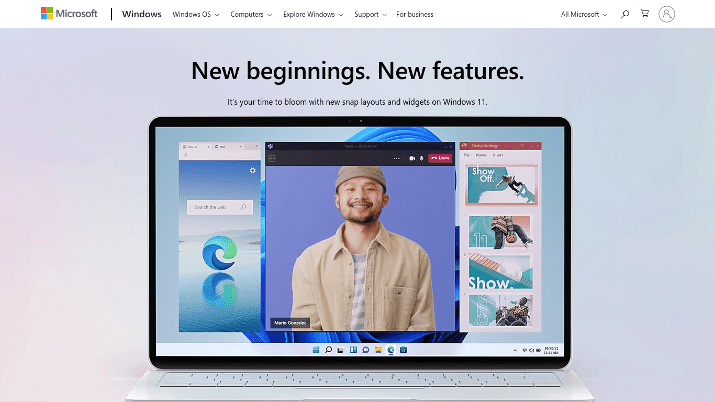Click the Edge icon on taskbar
Image resolution: width=715 pixels, height=402 pixels.
click(x=391, y=350)
